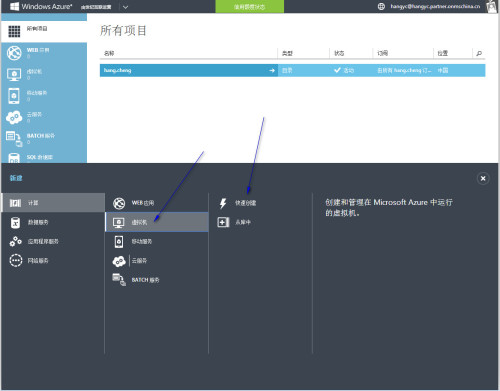The image size is (500, 391).
Task: Open the globe language selector
Action: click(x=381, y=6)
